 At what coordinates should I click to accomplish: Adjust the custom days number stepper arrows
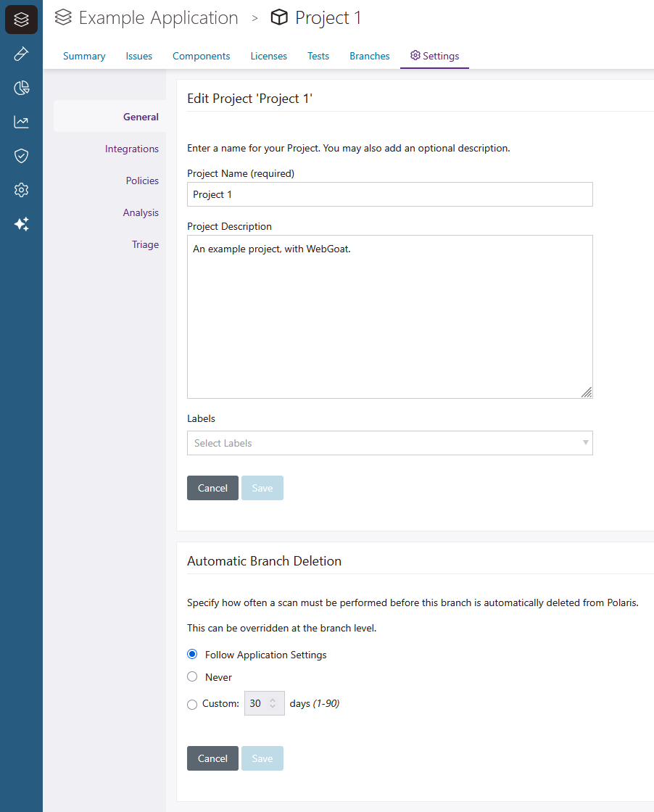coord(273,703)
